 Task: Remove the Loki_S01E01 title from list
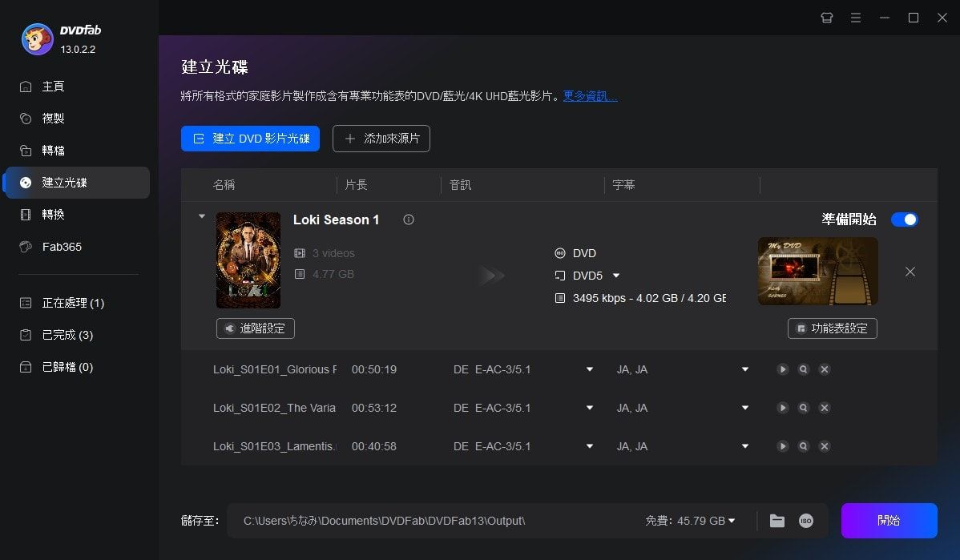(825, 369)
